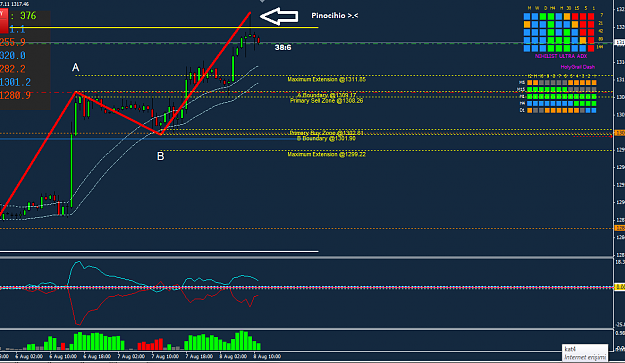
Task: Select 'Maximum Extension @1311.85' level label
Action: (326, 80)
